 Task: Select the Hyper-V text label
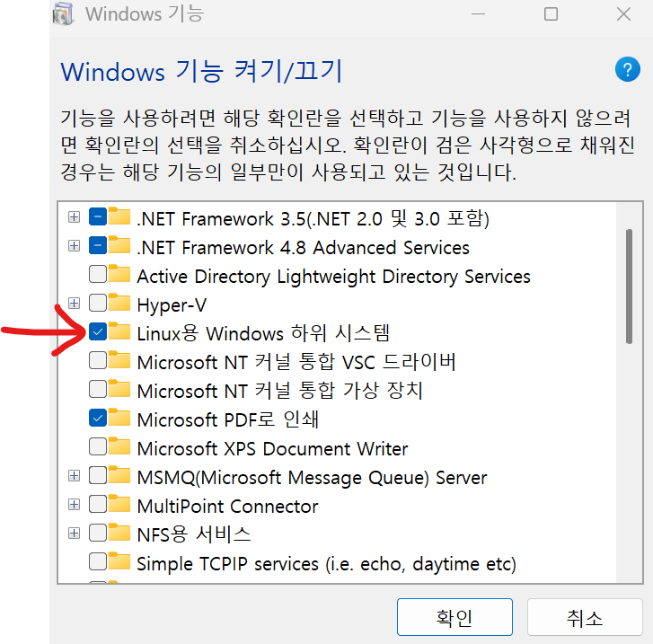(x=172, y=305)
